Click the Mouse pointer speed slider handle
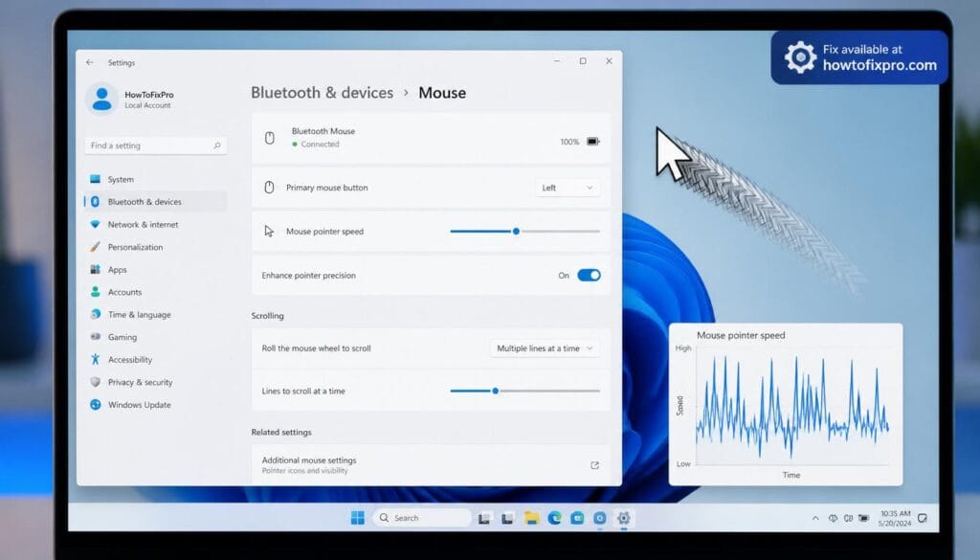980x560 pixels. coord(516,232)
